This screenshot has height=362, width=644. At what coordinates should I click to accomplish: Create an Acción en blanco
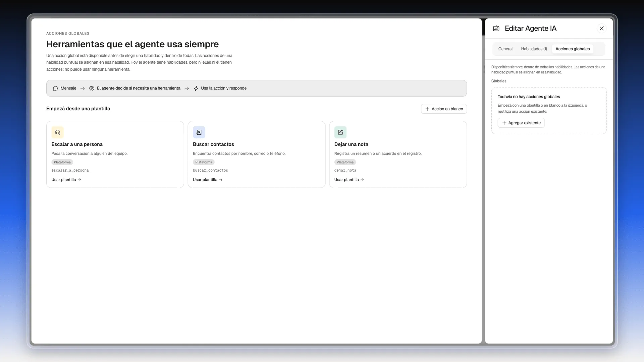coord(444,109)
